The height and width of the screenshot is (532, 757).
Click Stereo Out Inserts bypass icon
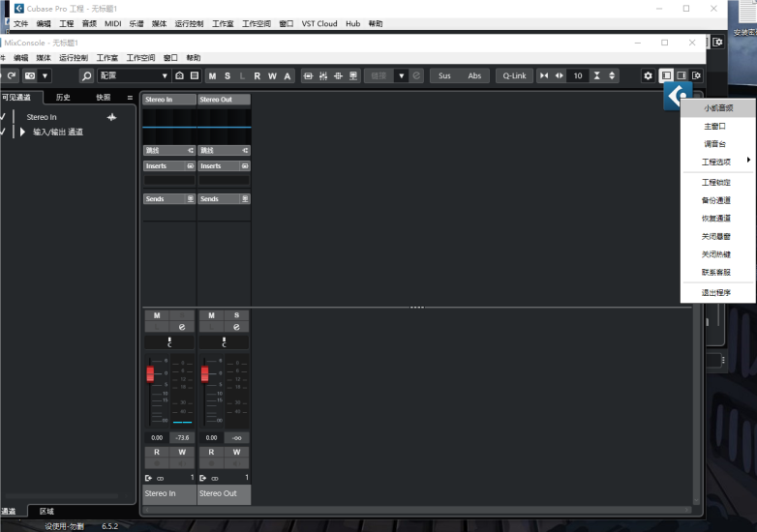click(x=245, y=166)
